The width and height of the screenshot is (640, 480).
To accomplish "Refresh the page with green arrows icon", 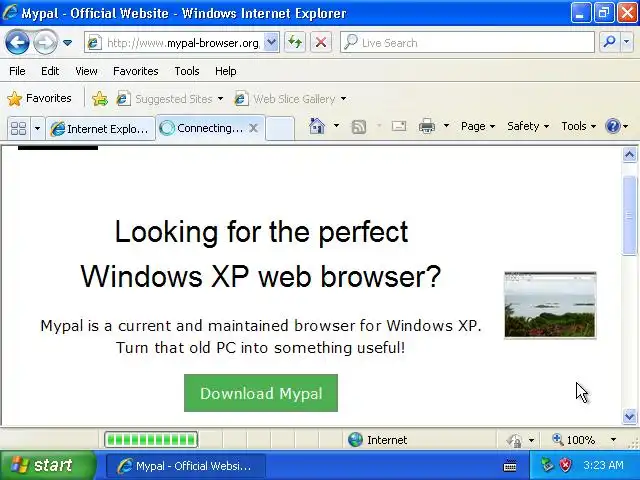I will (295, 42).
